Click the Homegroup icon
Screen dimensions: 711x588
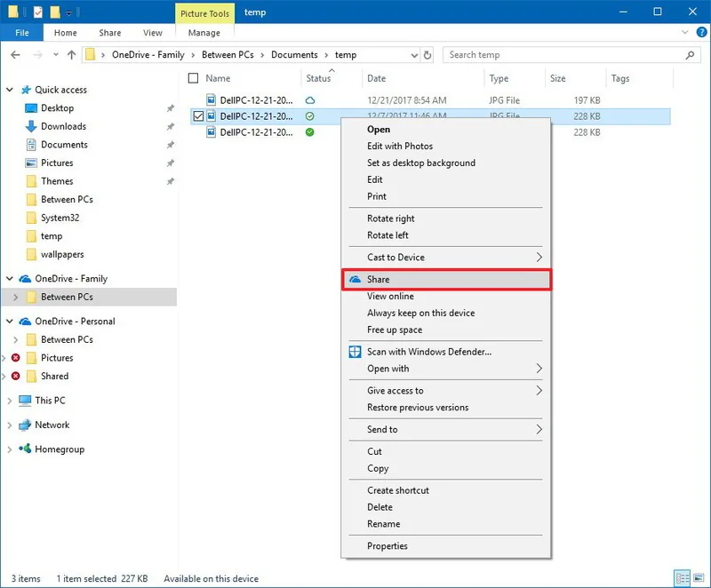[25, 449]
